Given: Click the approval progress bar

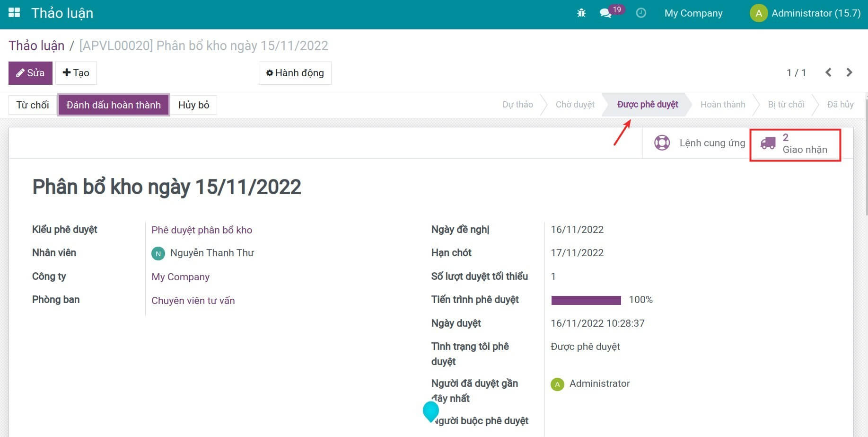Looking at the screenshot, I should 586,300.
